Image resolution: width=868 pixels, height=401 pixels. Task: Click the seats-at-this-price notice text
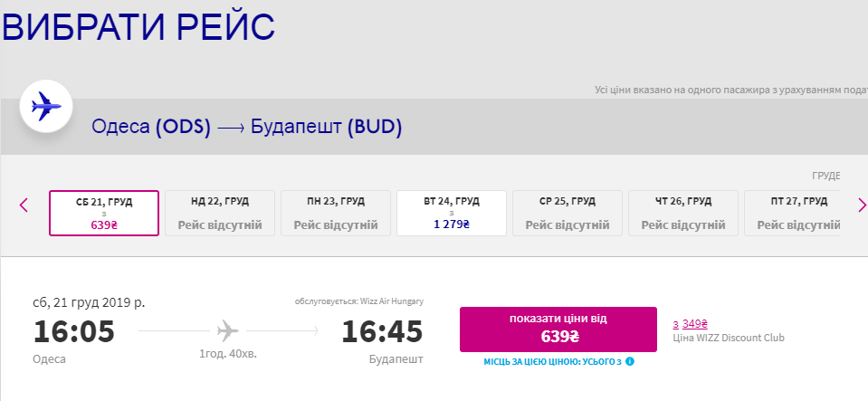pyautogui.click(x=552, y=362)
